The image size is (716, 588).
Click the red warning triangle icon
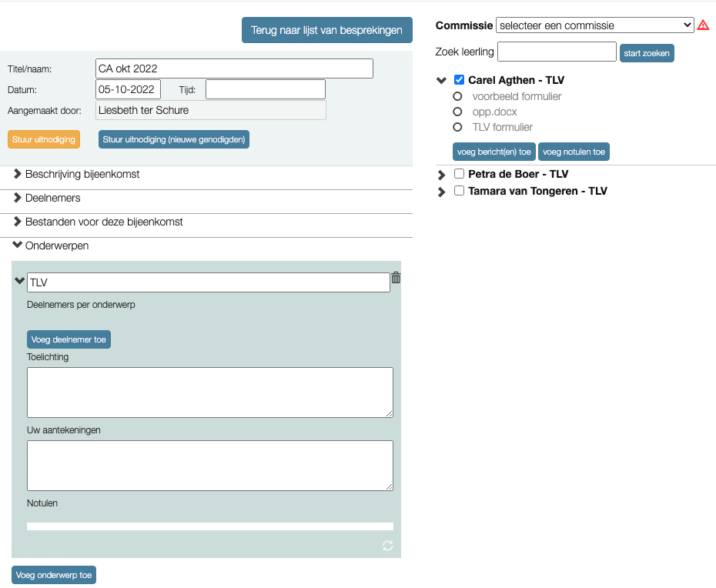click(x=703, y=25)
